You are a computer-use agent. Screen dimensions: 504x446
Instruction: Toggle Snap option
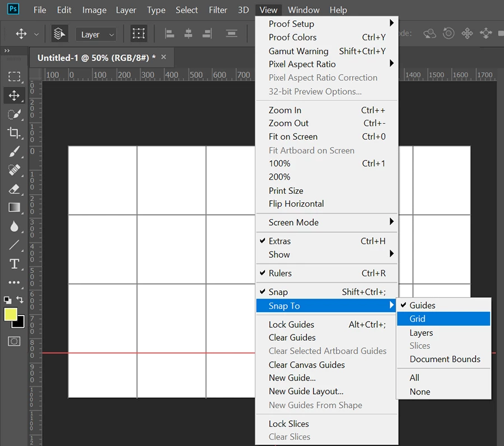(326, 292)
